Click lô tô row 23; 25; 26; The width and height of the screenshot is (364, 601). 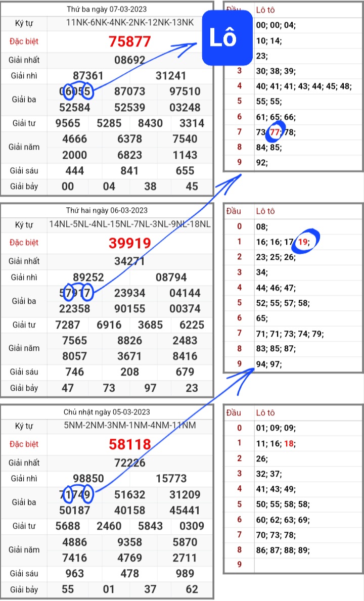[276, 257]
